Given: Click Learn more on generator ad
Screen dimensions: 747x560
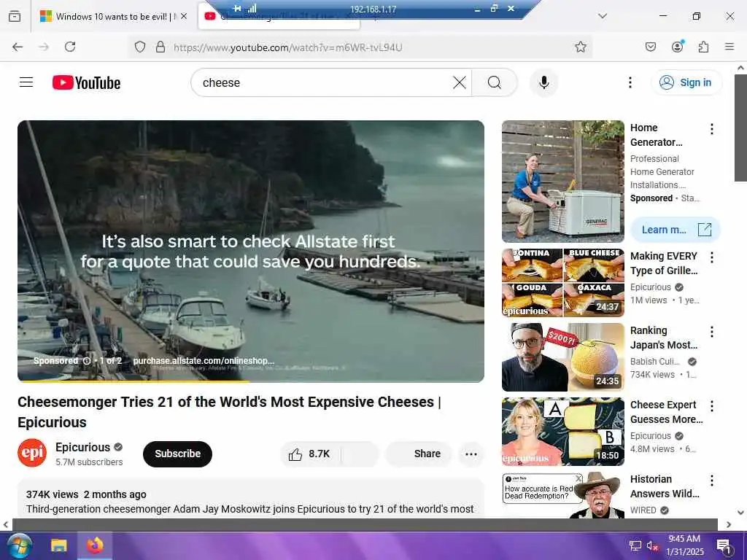Looking at the screenshot, I should 676,230.
